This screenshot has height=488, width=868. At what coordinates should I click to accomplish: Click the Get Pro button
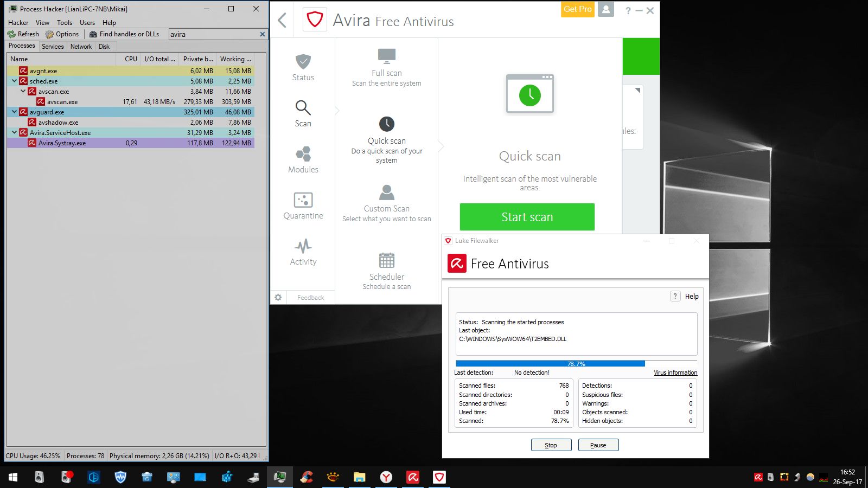pyautogui.click(x=578, y=9)
